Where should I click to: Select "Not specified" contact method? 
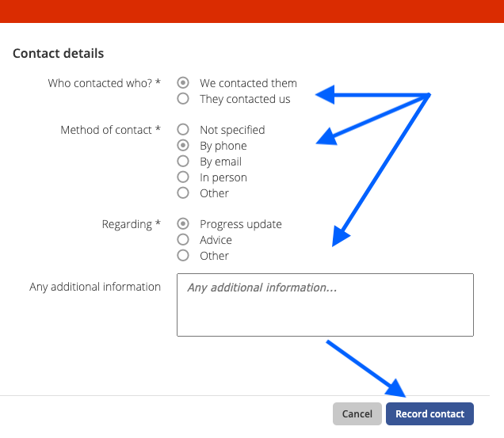pyautogui.click(x=183, y=130)
